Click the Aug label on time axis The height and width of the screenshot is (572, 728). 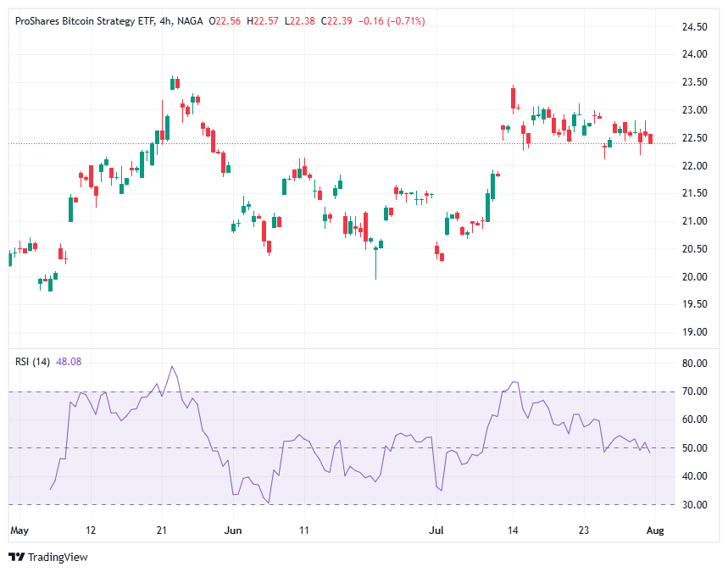click(x=654, y=530)
